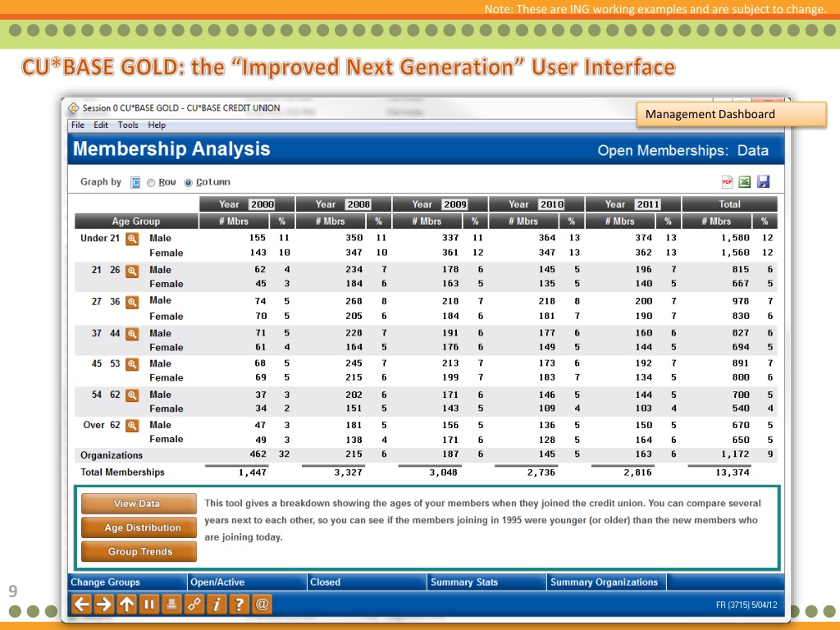Click the Summary Stats function key

[x=487, y=582]
